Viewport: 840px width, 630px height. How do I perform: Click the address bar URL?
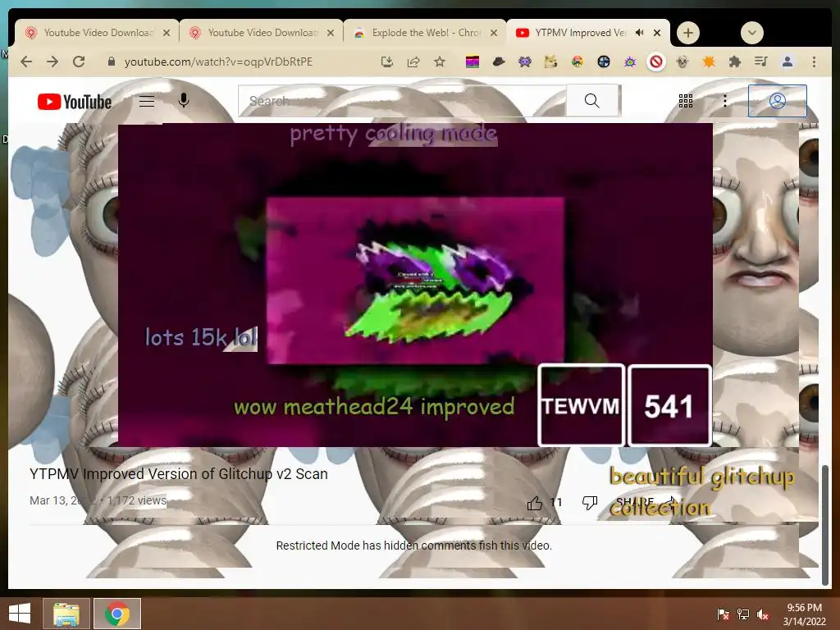point(218,62)
